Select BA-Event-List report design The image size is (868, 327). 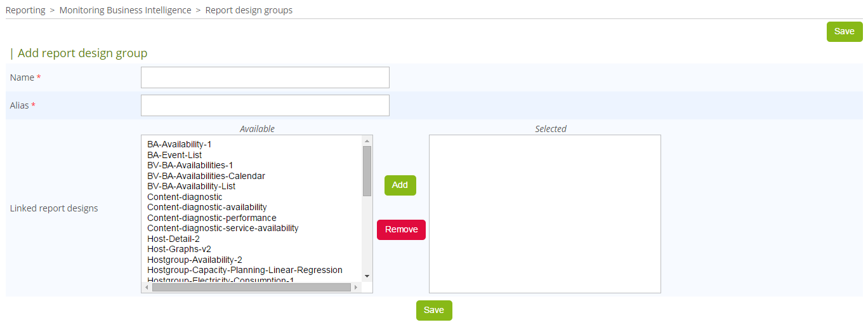[x=174, y=155]
